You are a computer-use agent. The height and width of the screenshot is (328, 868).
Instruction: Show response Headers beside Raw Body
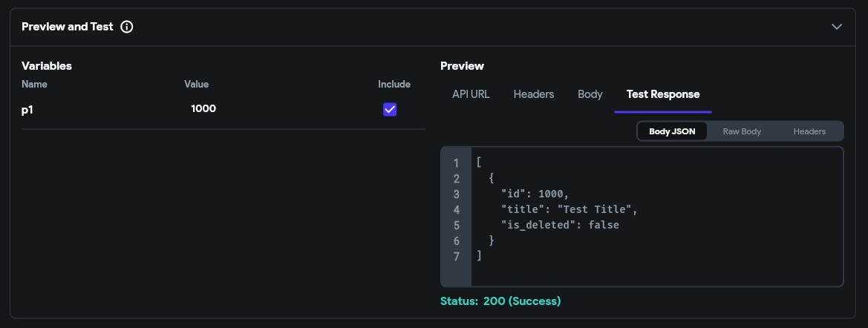coord(809,131)
